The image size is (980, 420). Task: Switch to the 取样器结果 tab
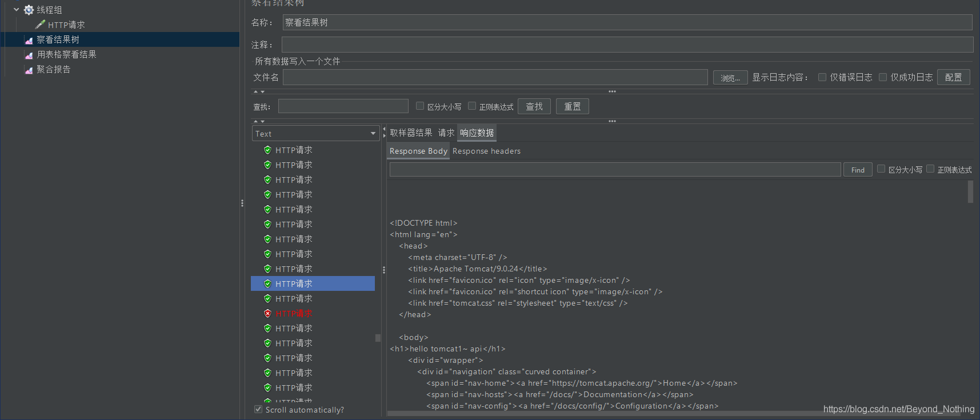[411, 133]
